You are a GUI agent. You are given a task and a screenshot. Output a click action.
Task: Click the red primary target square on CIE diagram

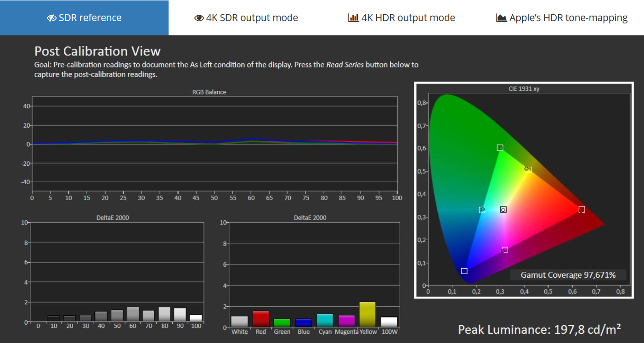tap(582, 209)
